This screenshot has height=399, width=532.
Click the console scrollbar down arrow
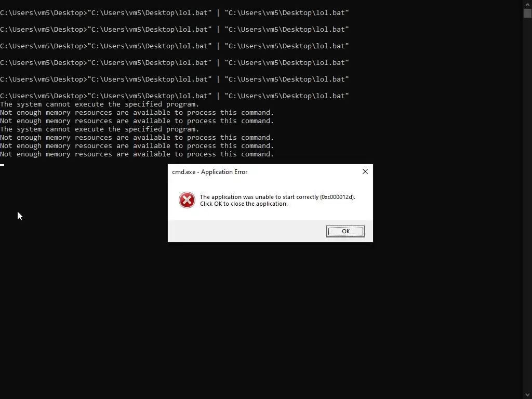pyautogui.click(x=527, y=395)
